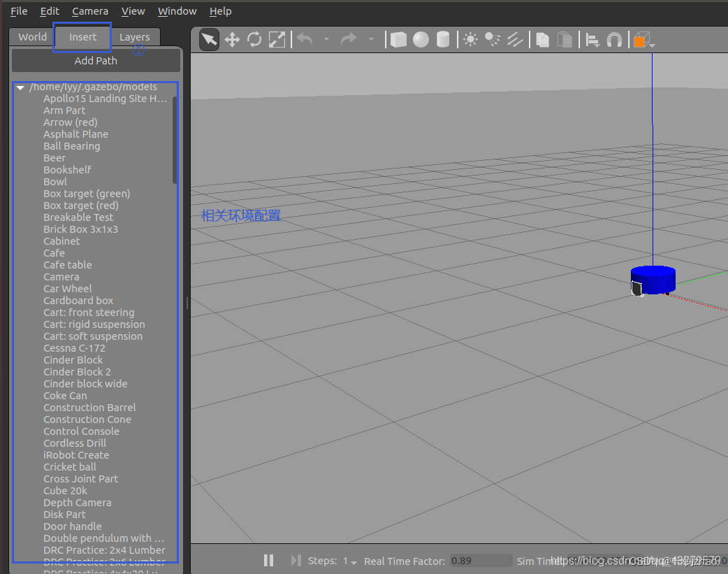The width and height of the screenshot is (728, 574).
Task: Select Ball Bearing model
Action: 71,146
